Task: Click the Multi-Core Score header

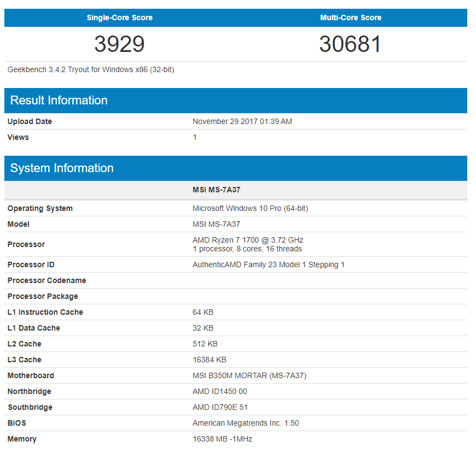Action: (x=351, y=17)
